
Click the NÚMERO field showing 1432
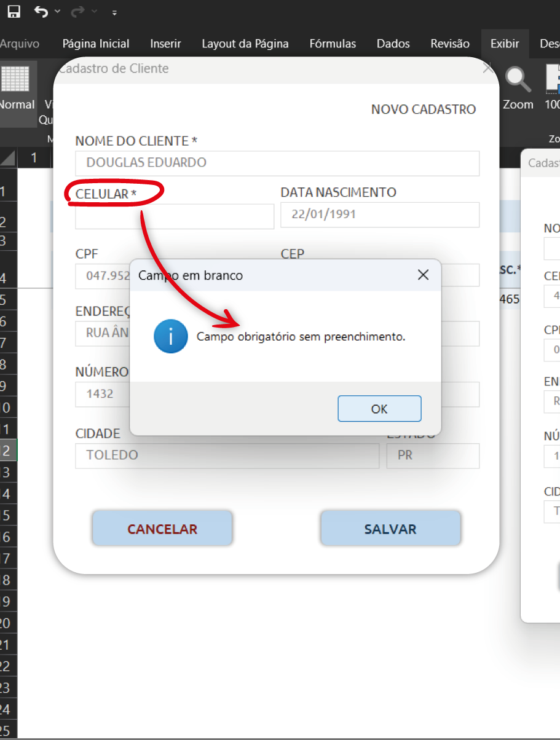[103, 394]
